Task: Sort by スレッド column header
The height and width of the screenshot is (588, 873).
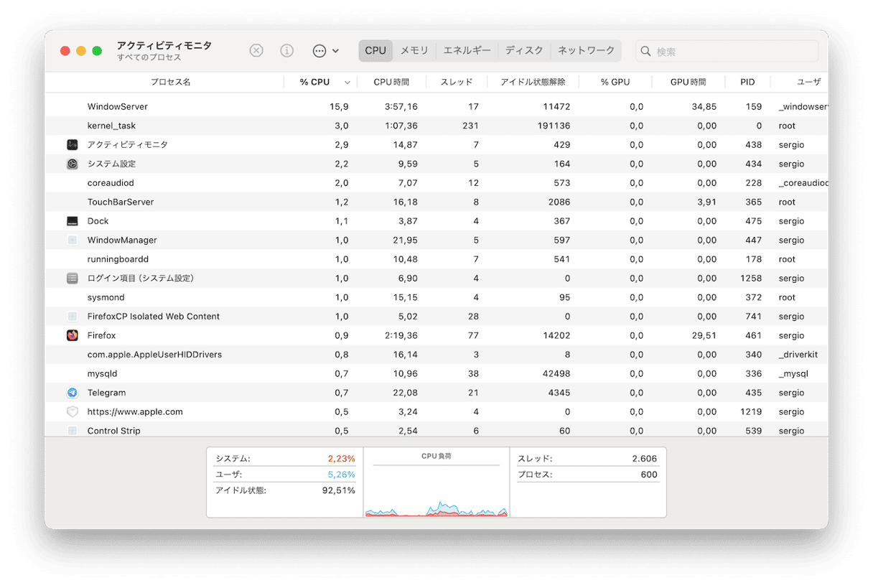Action: (x=456, y=83)
